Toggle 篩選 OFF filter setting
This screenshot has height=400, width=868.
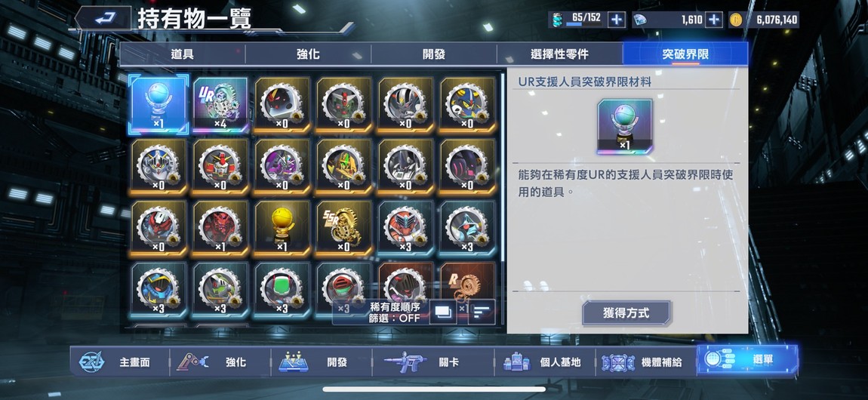click(395, 318)
